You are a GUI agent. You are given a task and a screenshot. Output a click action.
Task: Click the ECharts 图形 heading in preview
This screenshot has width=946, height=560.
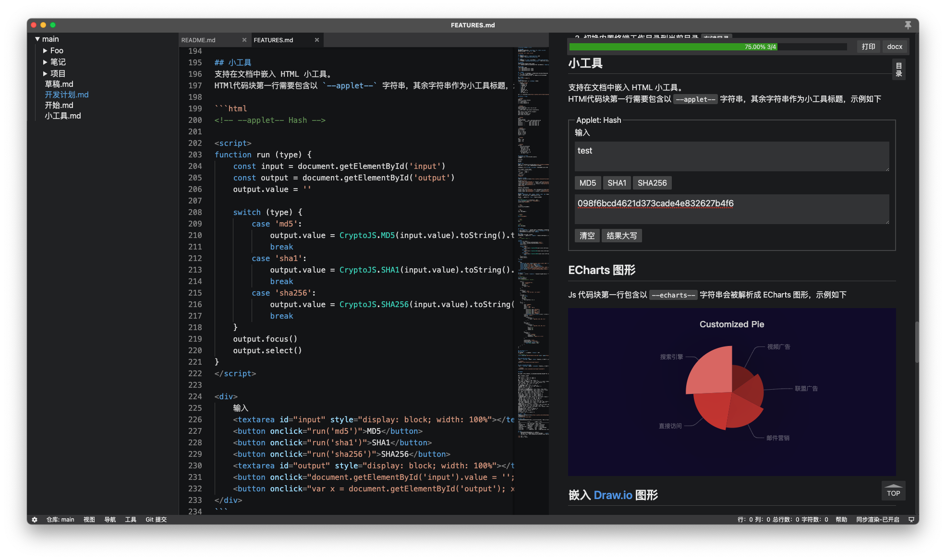tap(602, 270)
